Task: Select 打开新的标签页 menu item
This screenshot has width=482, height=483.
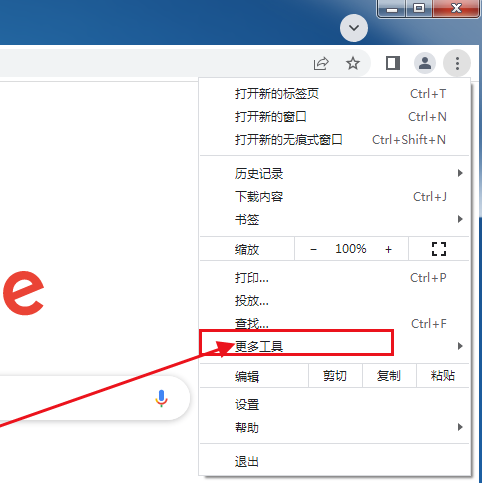Action: (334, 94)
